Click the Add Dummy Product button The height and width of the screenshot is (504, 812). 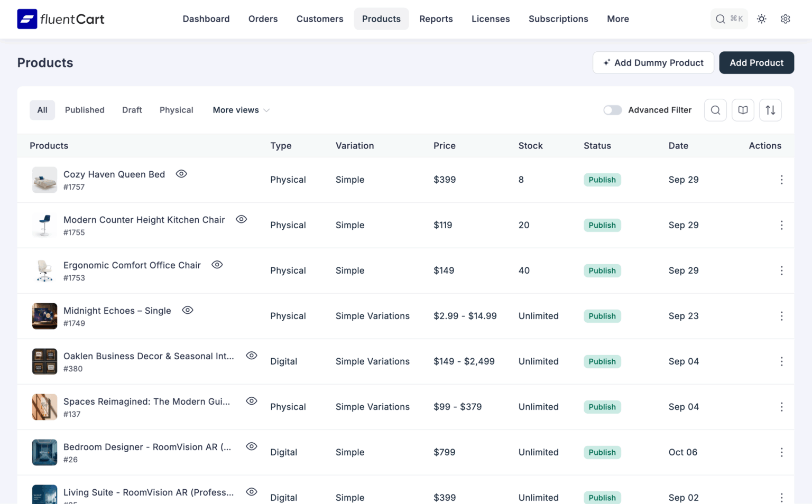(x=653, y=62)
